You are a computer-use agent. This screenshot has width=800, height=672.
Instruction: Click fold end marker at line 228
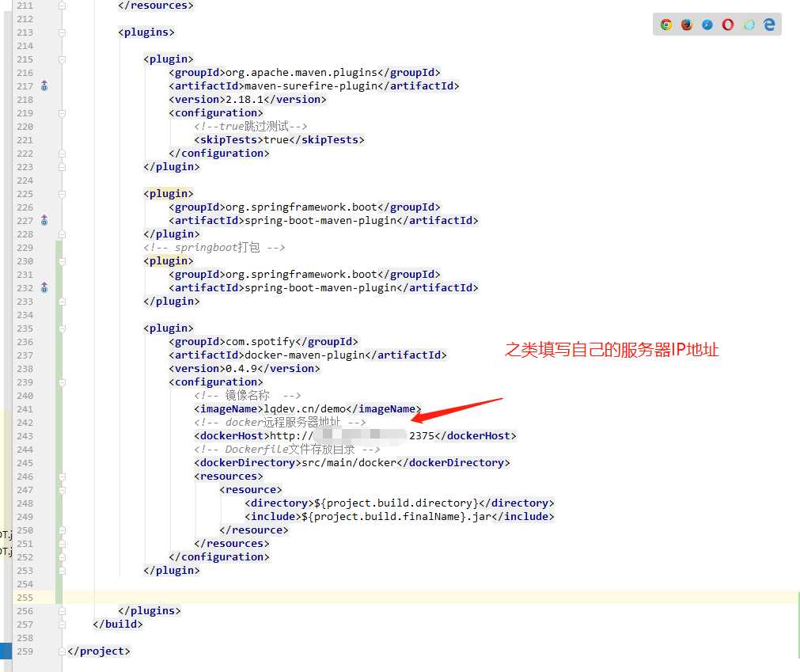click(x=62, y=234)
